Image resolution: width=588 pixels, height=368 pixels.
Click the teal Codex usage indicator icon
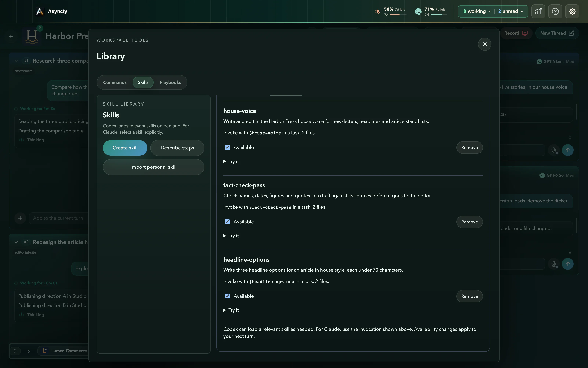tap(418, 11)
